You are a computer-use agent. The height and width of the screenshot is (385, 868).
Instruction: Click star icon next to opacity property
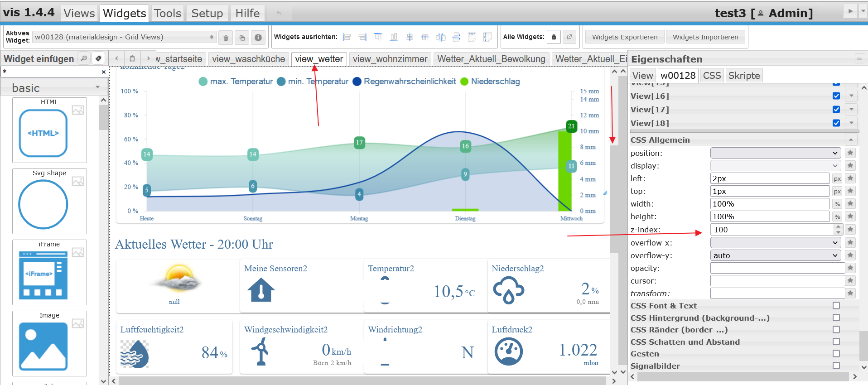(850, 268)
